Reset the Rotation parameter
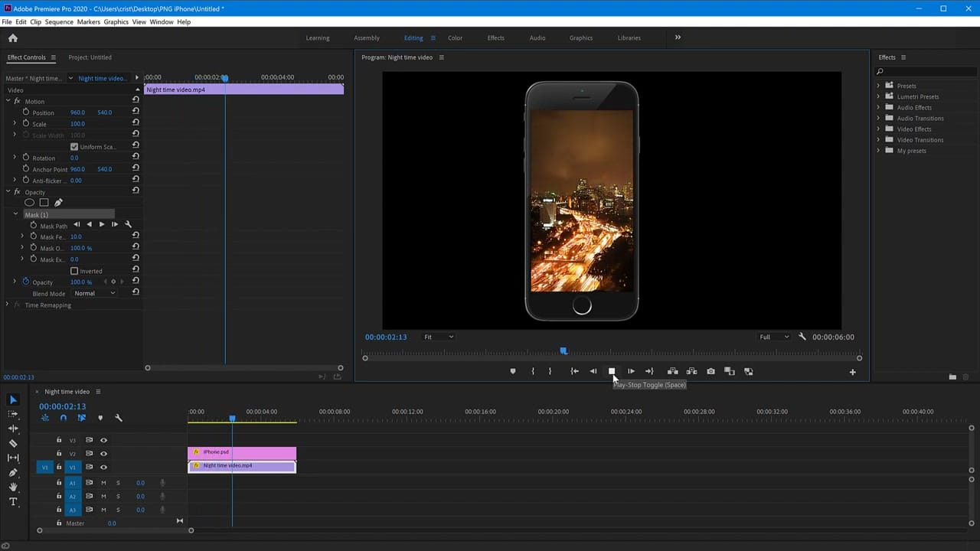 [x=136, y=158]
